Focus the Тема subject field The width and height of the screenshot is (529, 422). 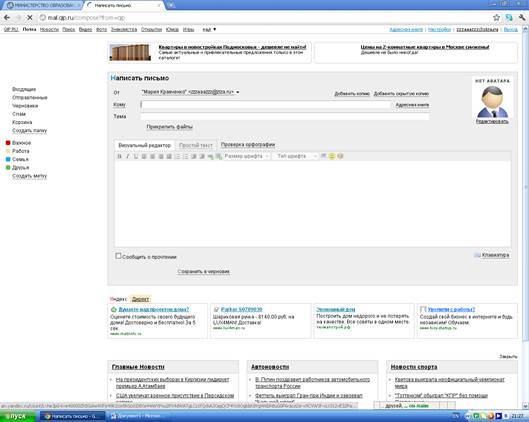click(285, 116)
